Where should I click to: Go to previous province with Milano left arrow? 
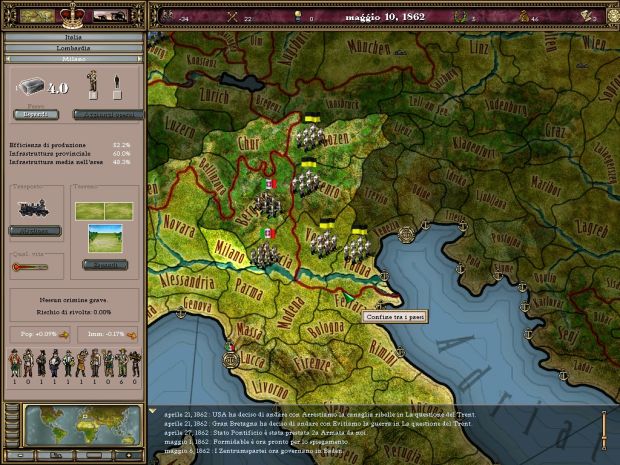(8, 59)
